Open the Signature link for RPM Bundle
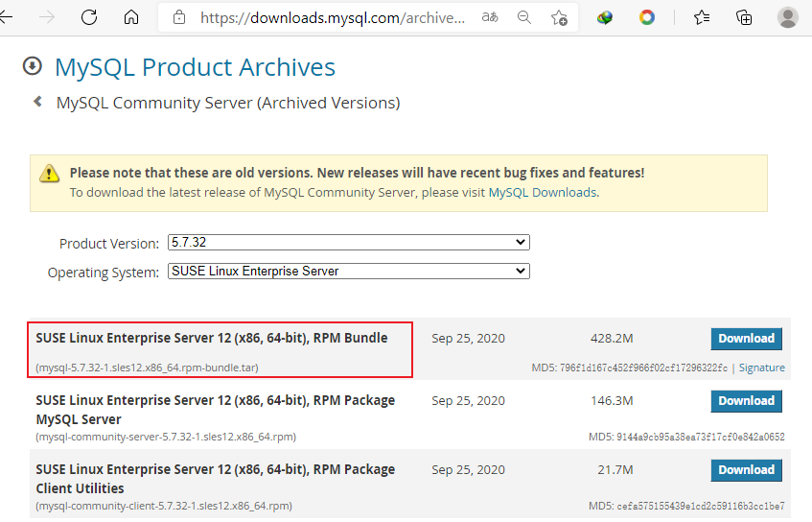The image size is (812, 522). point(761,368)
